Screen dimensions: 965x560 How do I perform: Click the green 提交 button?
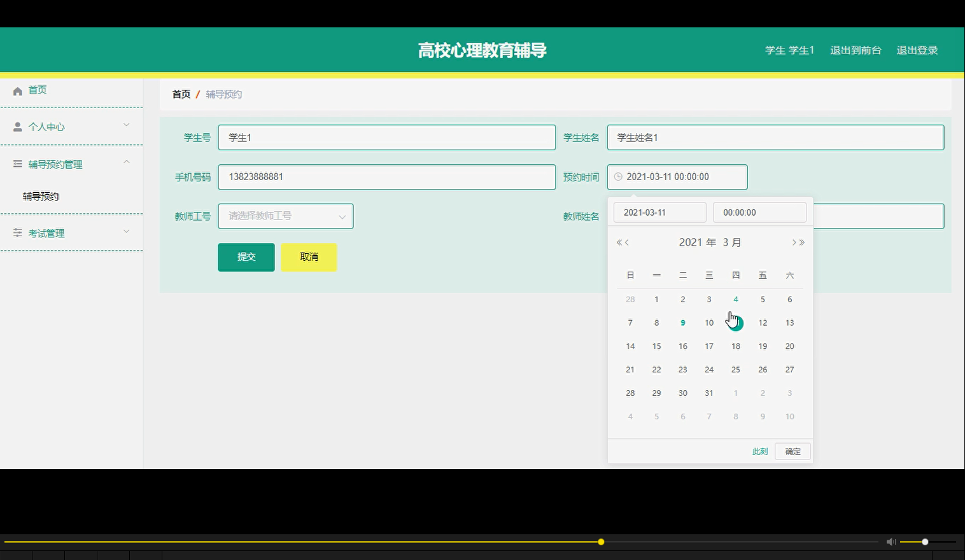click(x=246, y=257)
